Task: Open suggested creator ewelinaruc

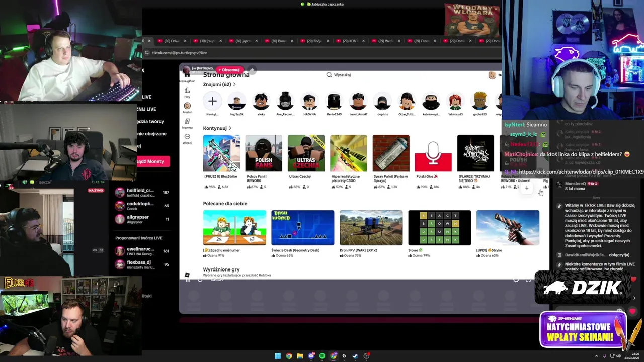Action: (142, 251)
